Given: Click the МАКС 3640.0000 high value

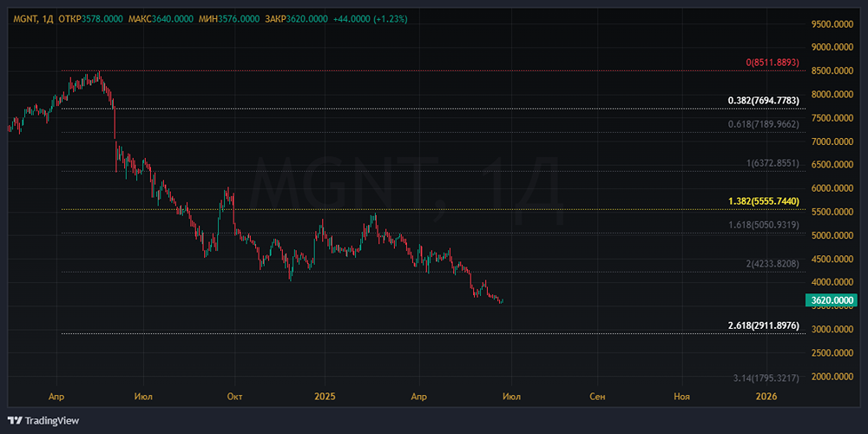Looking at the screenshot, I should coord(161,19).
